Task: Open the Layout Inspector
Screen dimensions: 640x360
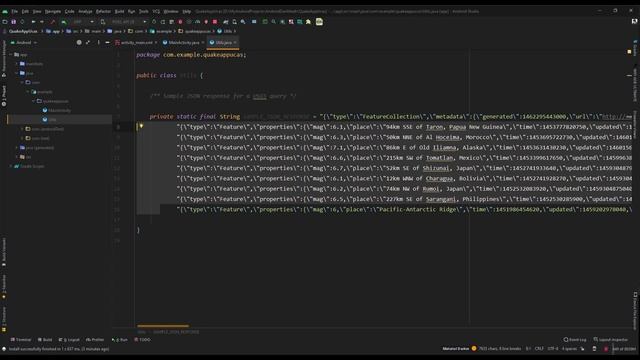Action: [611, 340]
